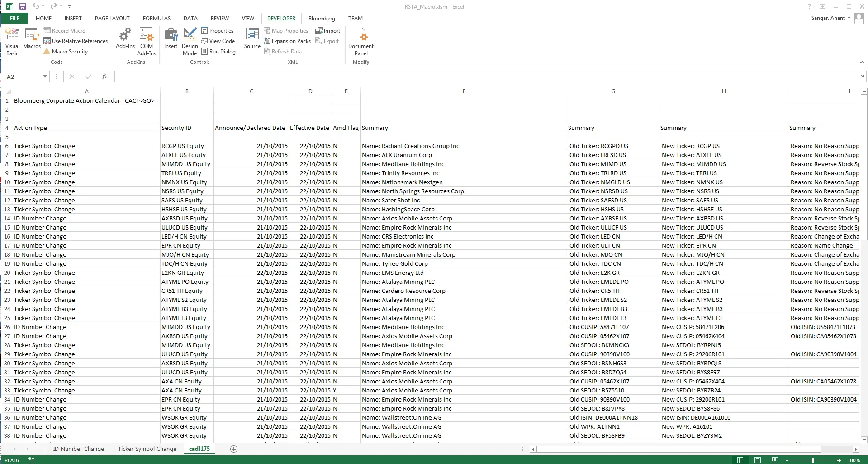Open the FILE tab
Image resolution: width=868 pixels, height=464 pixels.
coord(15,18)
